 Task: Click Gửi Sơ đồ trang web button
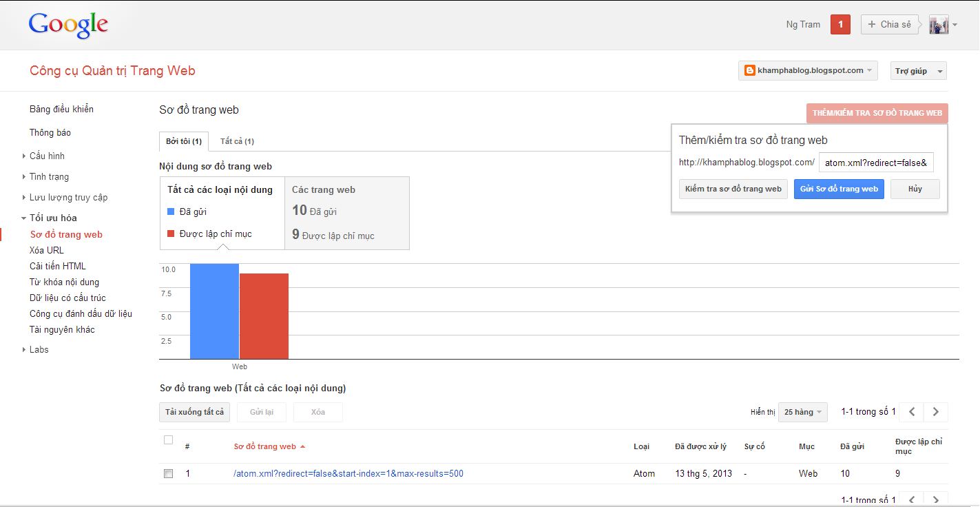tap(839, 189)
